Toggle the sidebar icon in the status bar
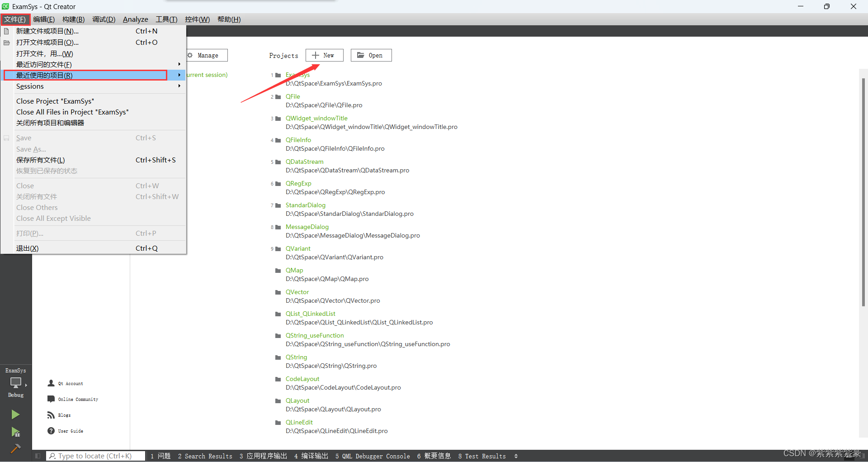This screenshot has width=868, height=462. [38, 456]
